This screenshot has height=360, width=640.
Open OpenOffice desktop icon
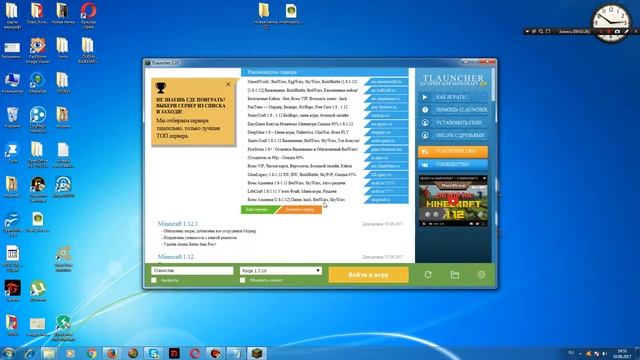[x=12, y=224]
